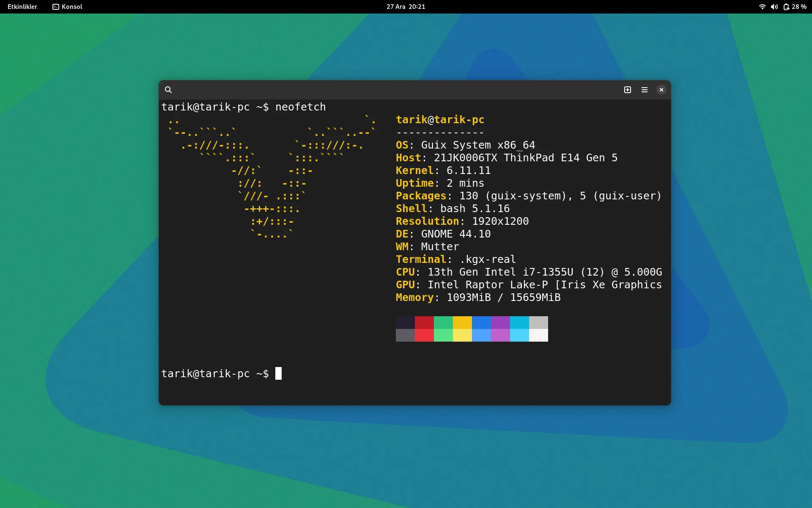Viewport: 812px width, 508px height.
Task: Click the volume speaker icon in the top bar
Action: tap(774, 7)
